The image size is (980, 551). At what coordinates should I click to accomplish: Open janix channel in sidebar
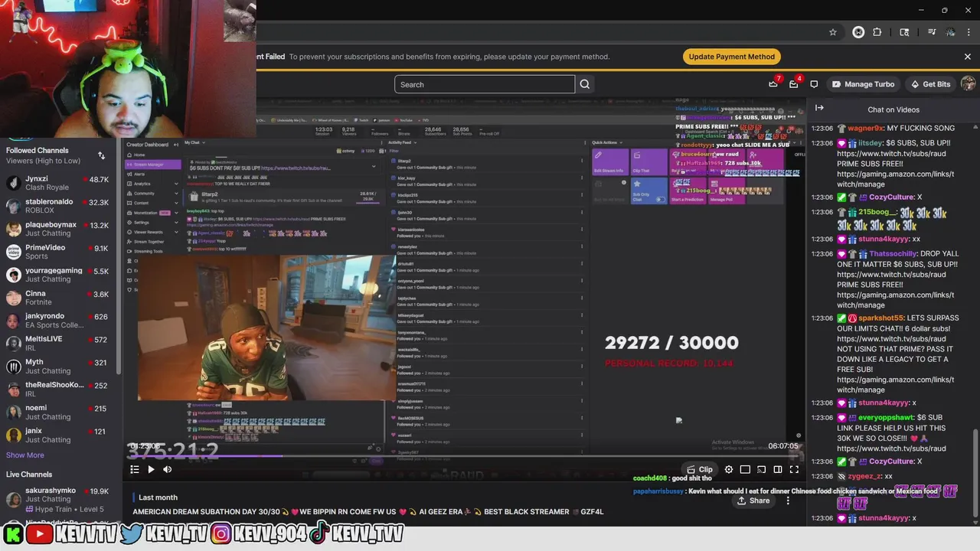(58, 435)
